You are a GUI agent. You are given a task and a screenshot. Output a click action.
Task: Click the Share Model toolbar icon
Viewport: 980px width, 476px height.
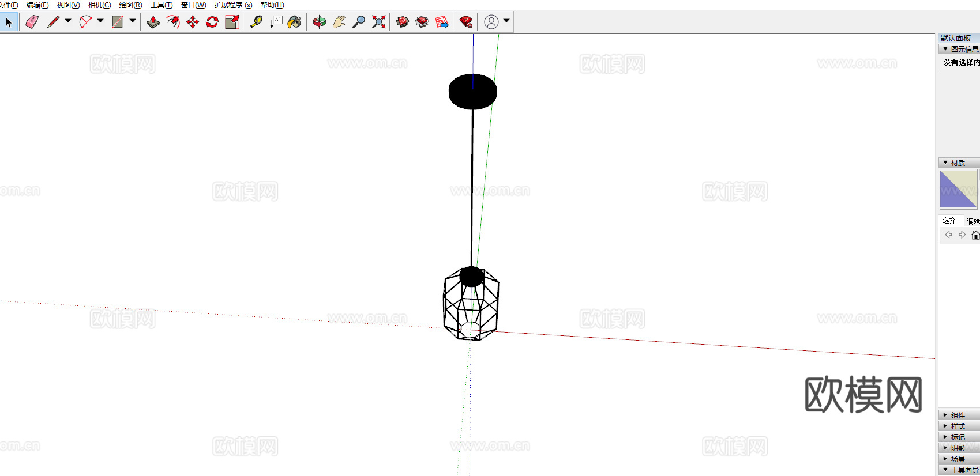(x=422, y=22)
